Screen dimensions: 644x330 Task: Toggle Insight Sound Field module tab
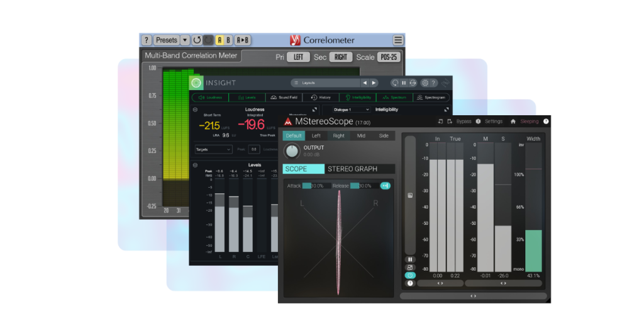[x=284, y=98]
